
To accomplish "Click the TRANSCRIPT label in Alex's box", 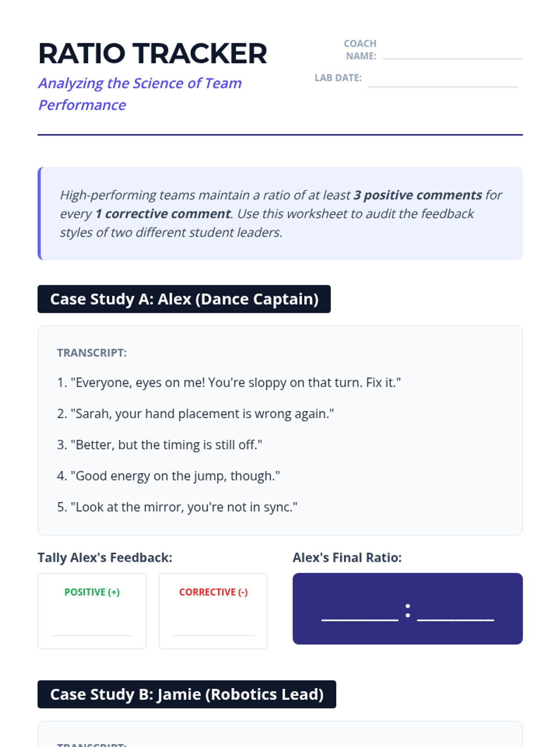I will pos(91,352).
